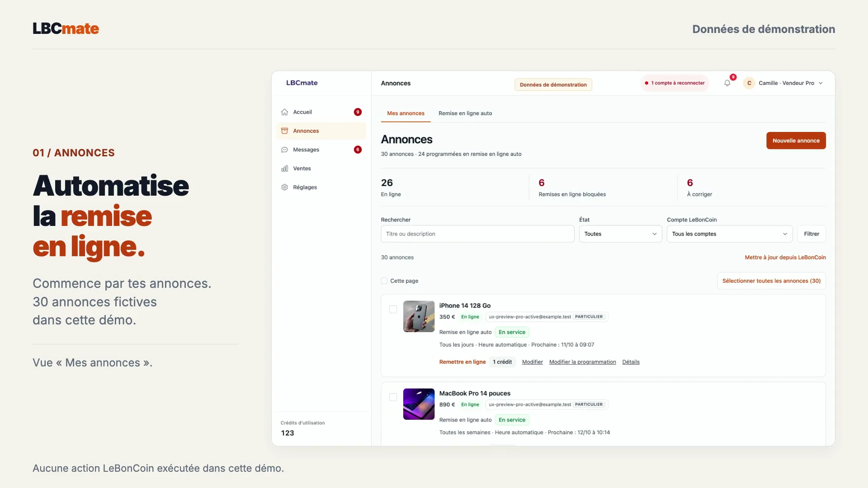Click the 1 compte à reconnecter alert

pyautogui.click(x=674, y=83)
